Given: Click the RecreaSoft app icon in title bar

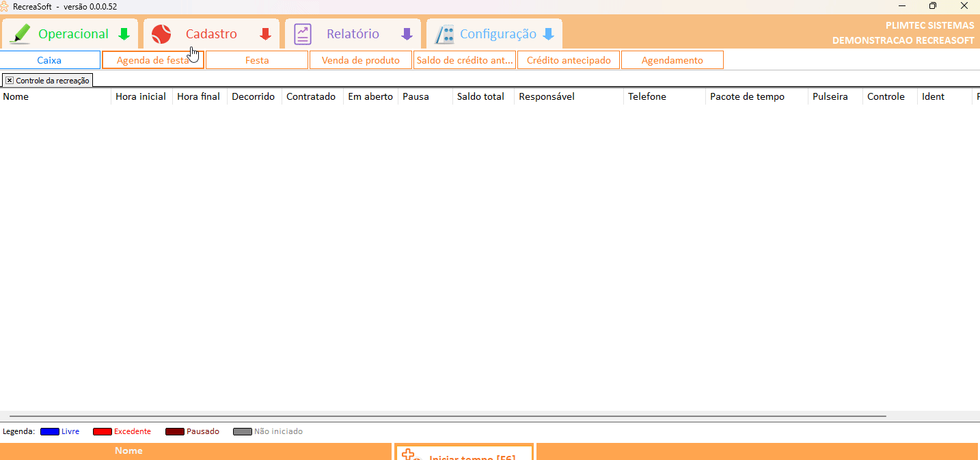Looking at the screenshot, I should (x=5, y=6).
